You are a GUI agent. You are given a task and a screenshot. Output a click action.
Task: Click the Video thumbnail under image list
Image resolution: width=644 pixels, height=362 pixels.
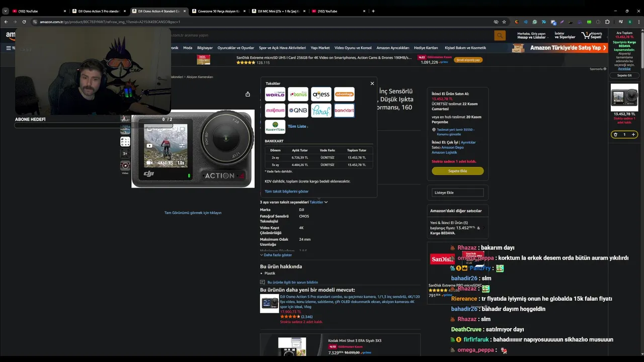click(x=125, y=165)
